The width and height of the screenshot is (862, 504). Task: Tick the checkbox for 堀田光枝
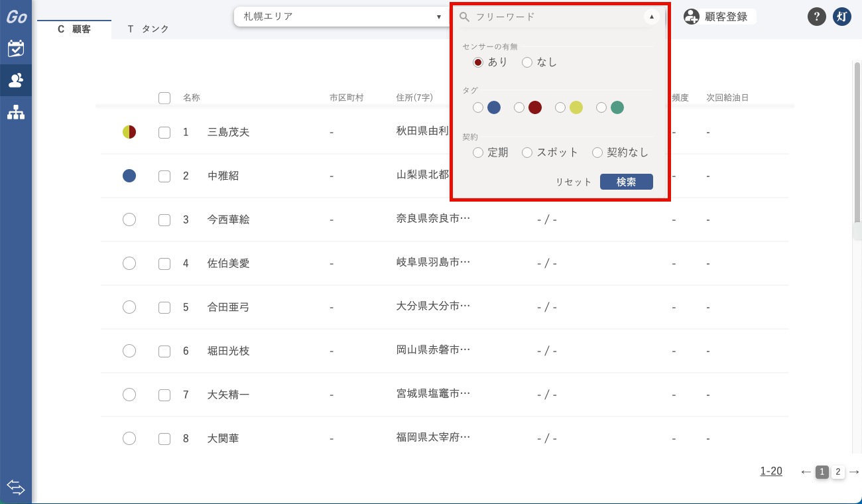tap(164, 351)
